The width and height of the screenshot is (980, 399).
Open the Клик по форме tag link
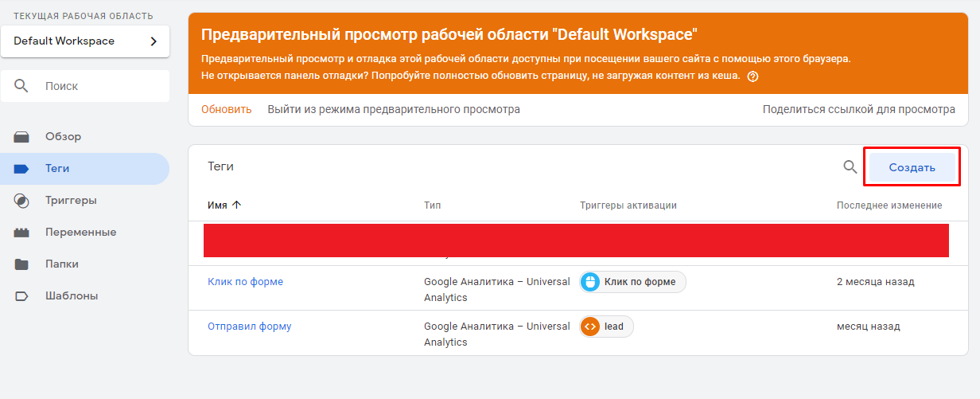[245, 282]
